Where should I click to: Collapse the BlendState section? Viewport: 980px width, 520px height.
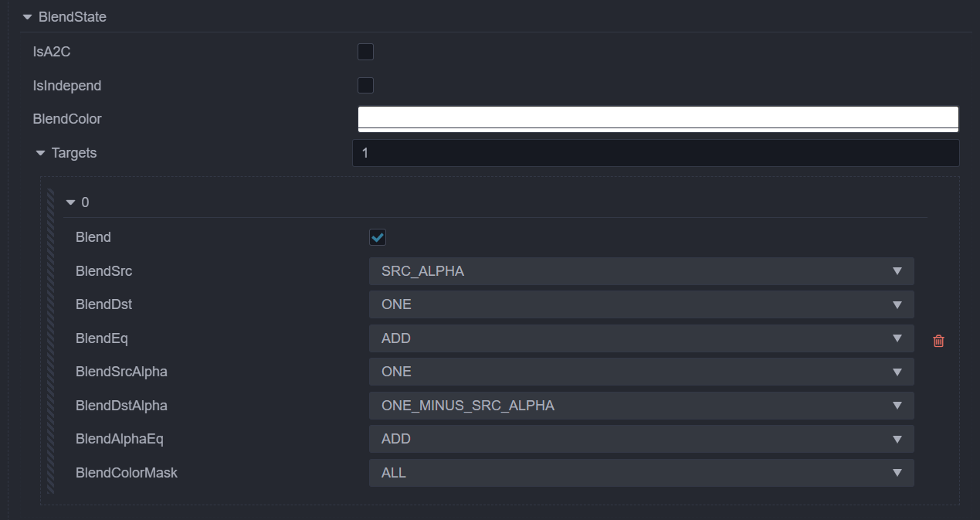[28, 17]
